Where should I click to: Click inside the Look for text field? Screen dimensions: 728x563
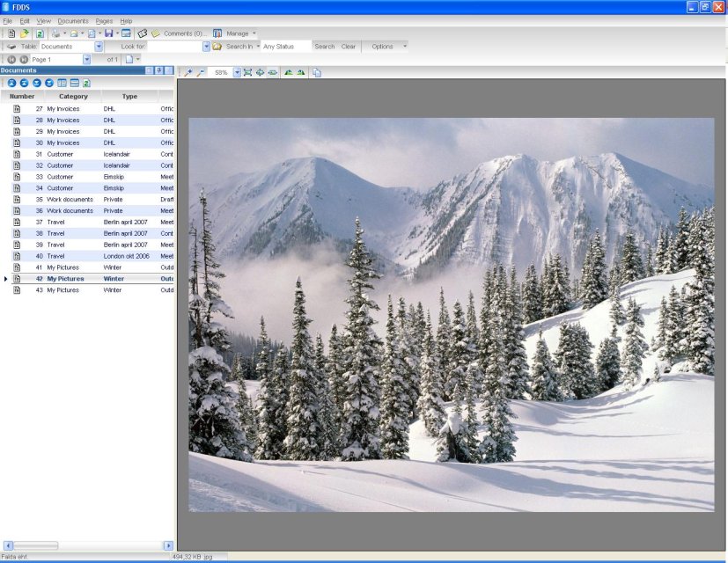(173, 47)
